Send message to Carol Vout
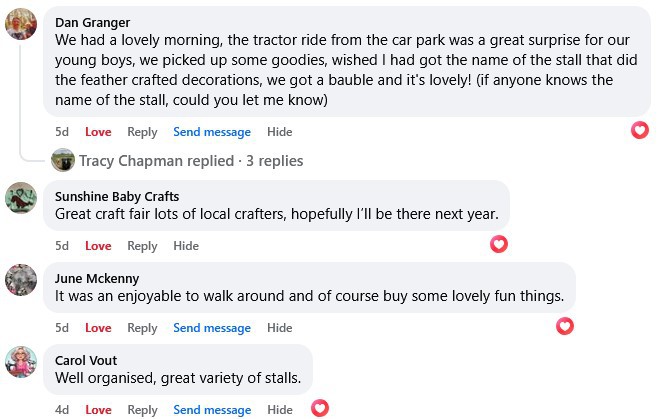 (212, 410)
